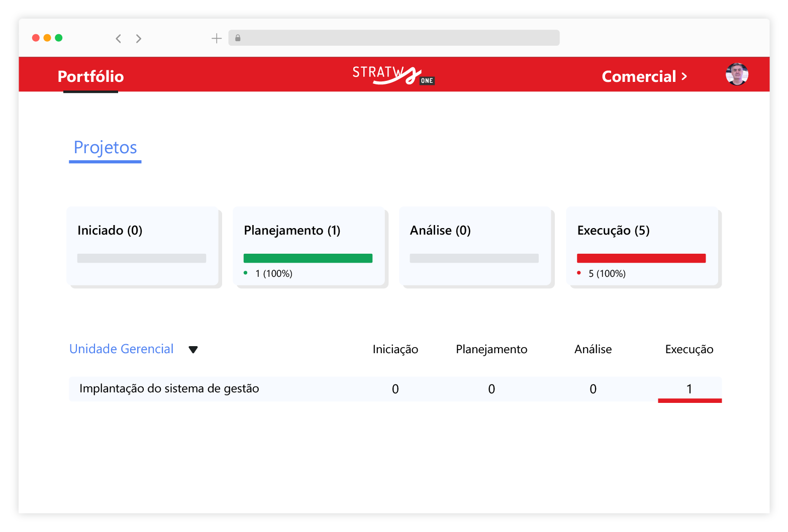
Task: Click the green Planejamento progress bar
Action: coord(308,258)
